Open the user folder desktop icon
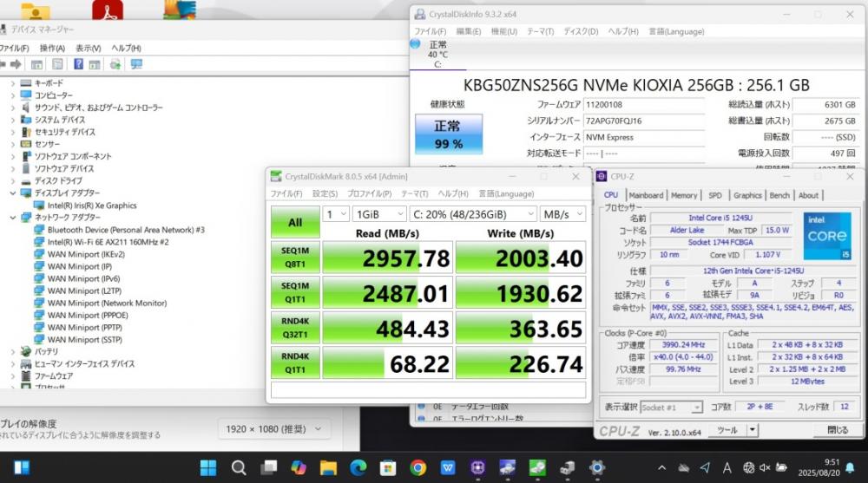This screenshot has height=483, width=868. tap(36, 11)
